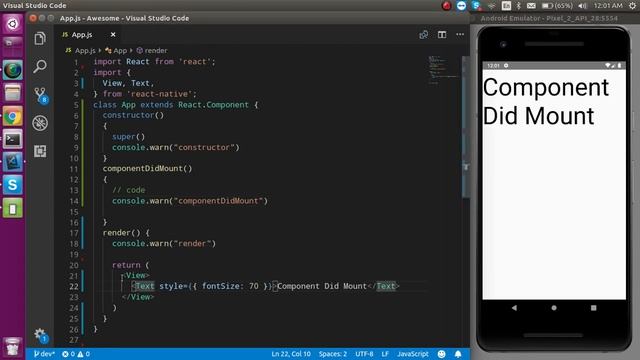This screenshot has width=640, height=360.
Task: Click fontSize: 70 in Text style
Action: tap(230, 286)
